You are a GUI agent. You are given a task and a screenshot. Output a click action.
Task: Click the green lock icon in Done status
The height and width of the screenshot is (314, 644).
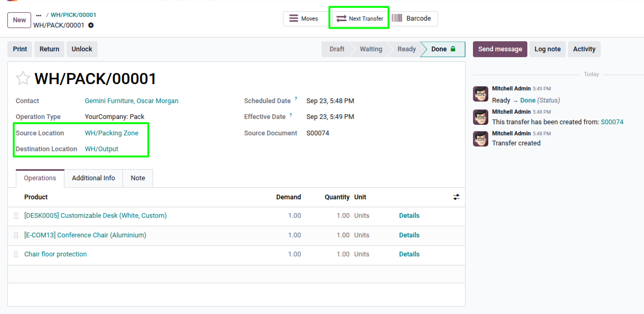click(x=452, y=49)
